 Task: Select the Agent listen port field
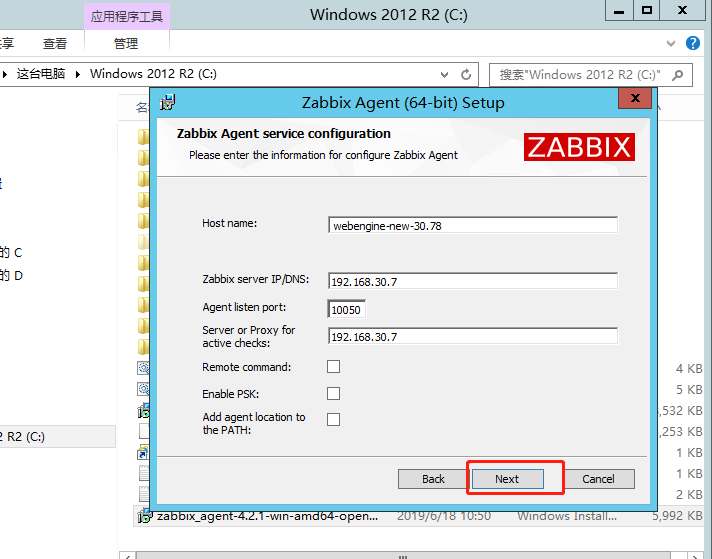point(346,309)
